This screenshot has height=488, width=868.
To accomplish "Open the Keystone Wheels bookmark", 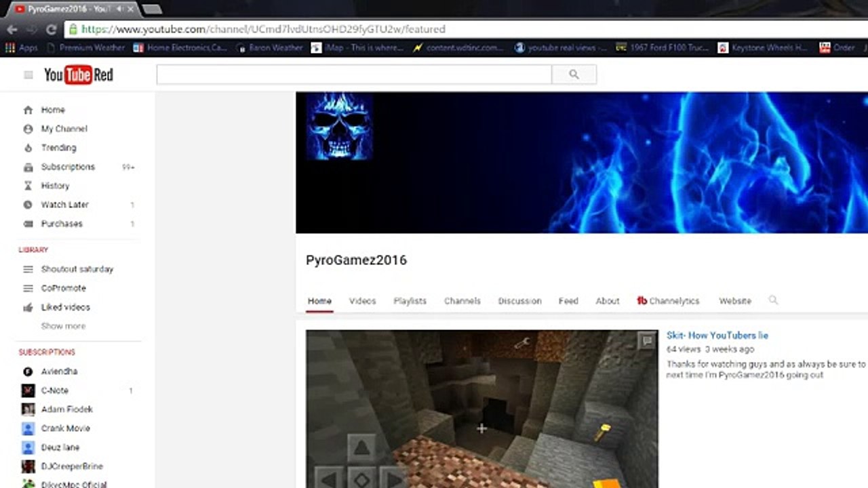I will (x=763, y=47).
